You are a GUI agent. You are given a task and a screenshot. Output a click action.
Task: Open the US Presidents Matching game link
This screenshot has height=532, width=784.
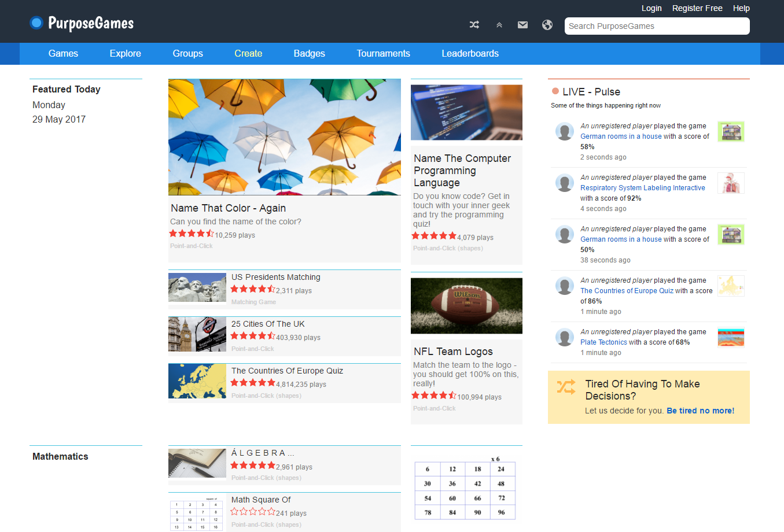275,277
